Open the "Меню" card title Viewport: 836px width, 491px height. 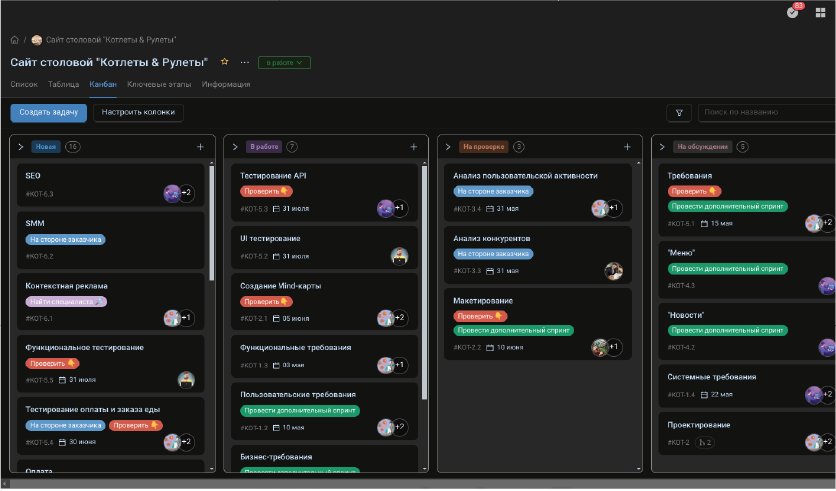(681, 253)
